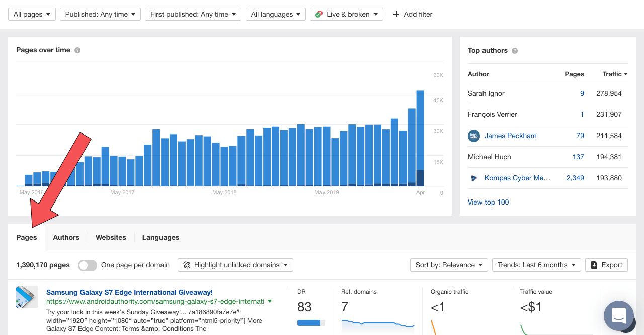Click the Traffic value <$1 figure
644x335 pixels.
[531, 307]
